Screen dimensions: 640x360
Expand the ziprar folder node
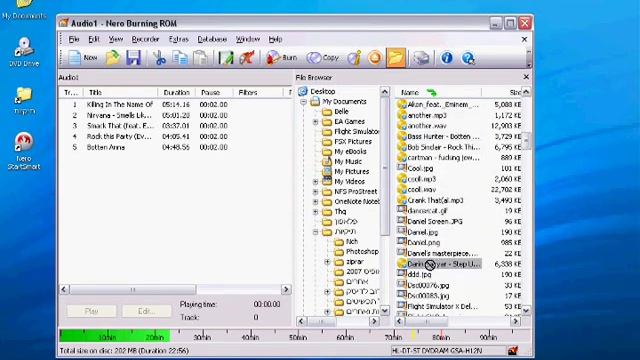point(327,262)
